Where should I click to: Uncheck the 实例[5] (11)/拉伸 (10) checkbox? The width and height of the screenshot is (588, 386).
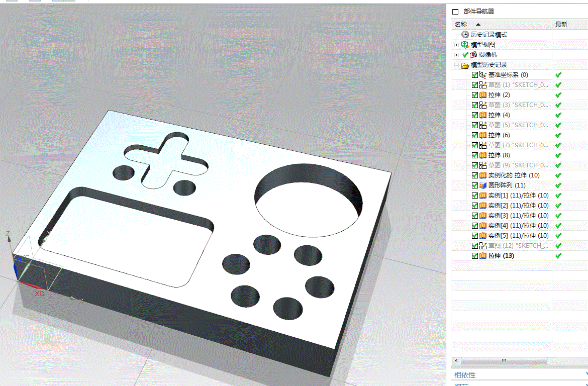coord(475,236)
